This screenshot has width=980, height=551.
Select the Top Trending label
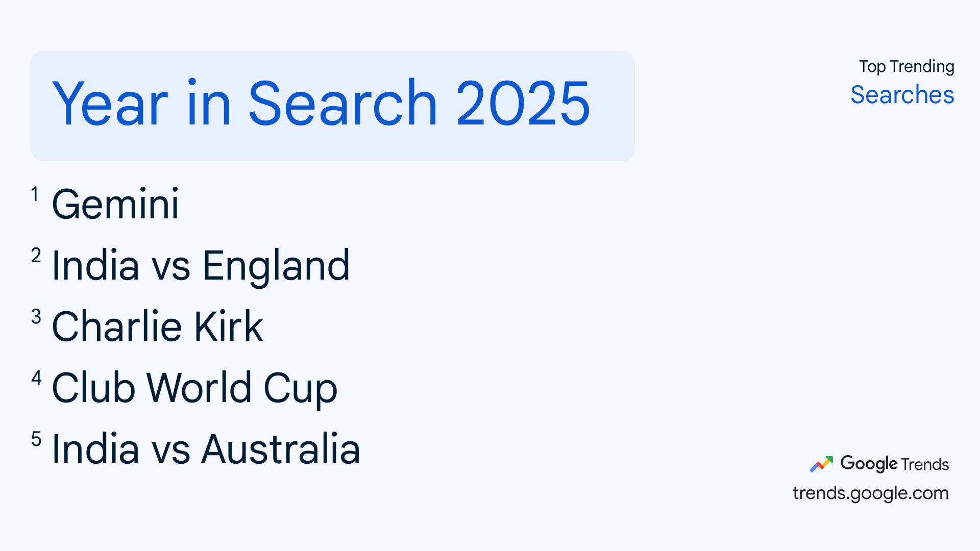coord(906,66)
